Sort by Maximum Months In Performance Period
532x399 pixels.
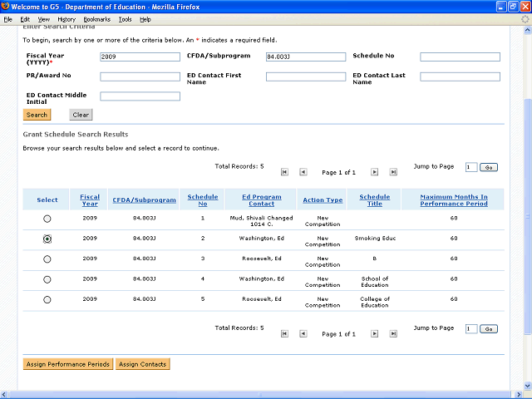453,199
